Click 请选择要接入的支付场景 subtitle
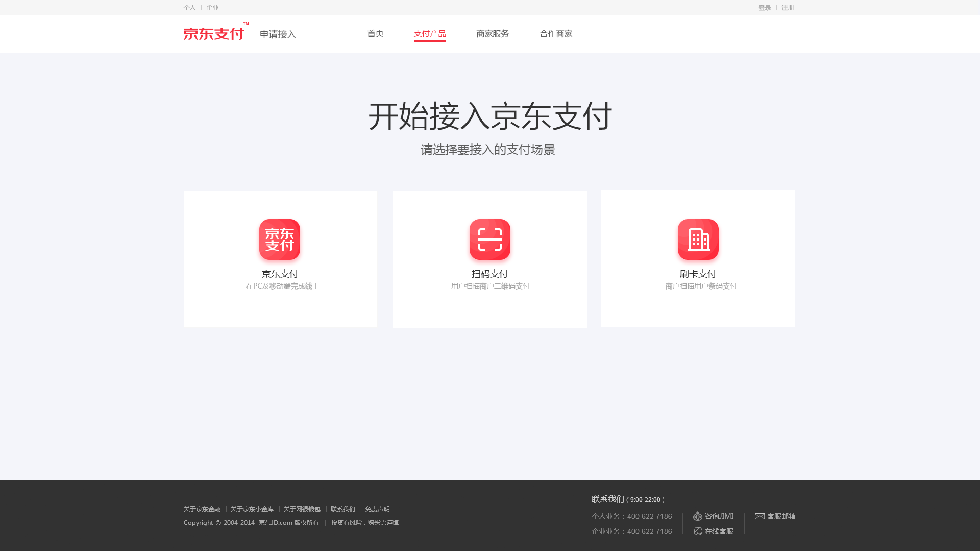Viewport: 980px width, 551px height. [488, 150]
